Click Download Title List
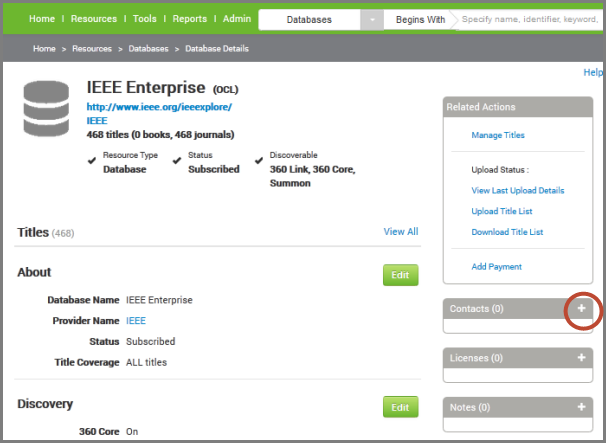Viewport: 606px width, 443px height. (x=507, y=232)
